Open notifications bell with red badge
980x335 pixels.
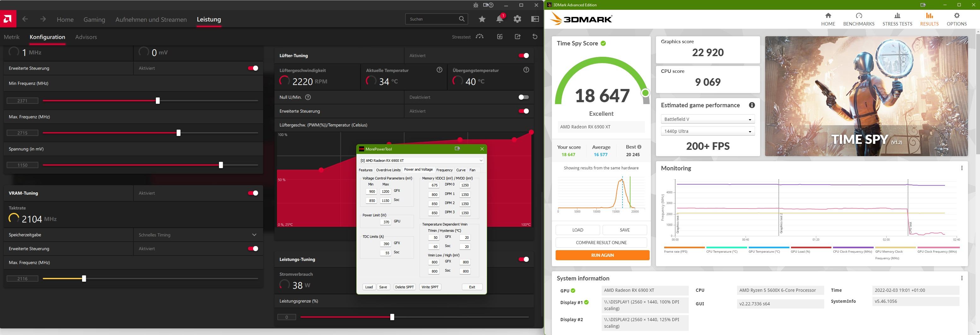pos(500,19)
